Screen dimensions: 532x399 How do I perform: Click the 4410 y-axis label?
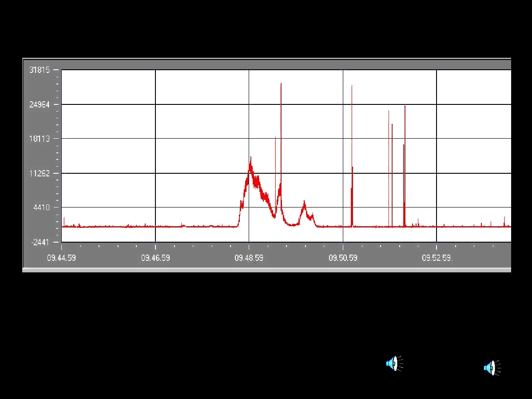tap(41, 207)
